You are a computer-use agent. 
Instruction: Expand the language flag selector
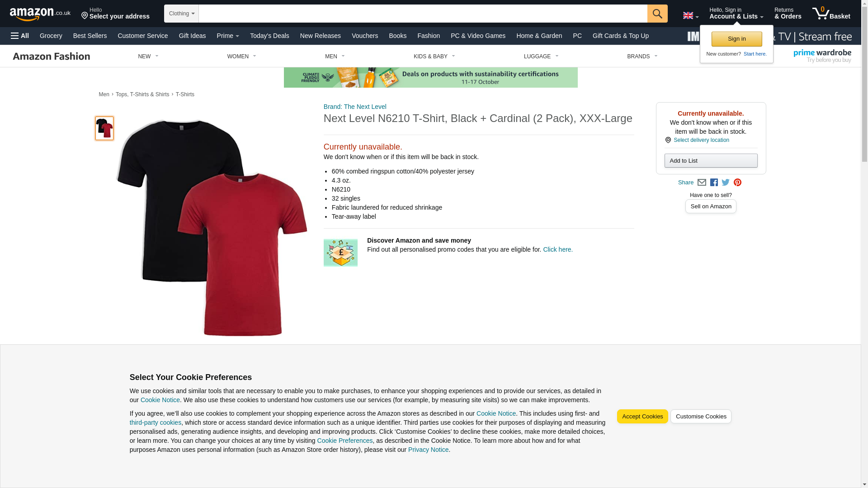(690, 15)
